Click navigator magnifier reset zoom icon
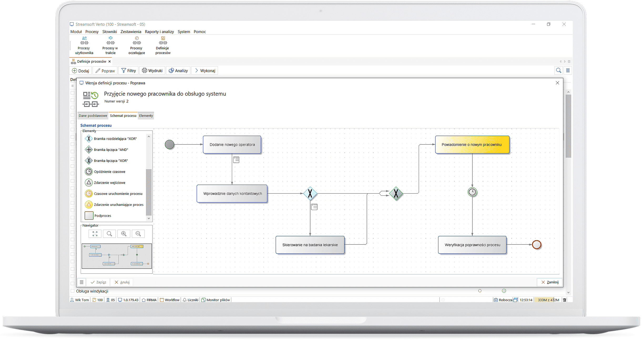 (109, 234)
